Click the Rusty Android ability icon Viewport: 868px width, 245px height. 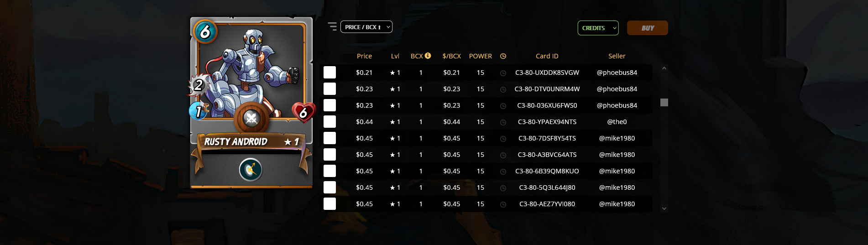(x=251, y=170)
